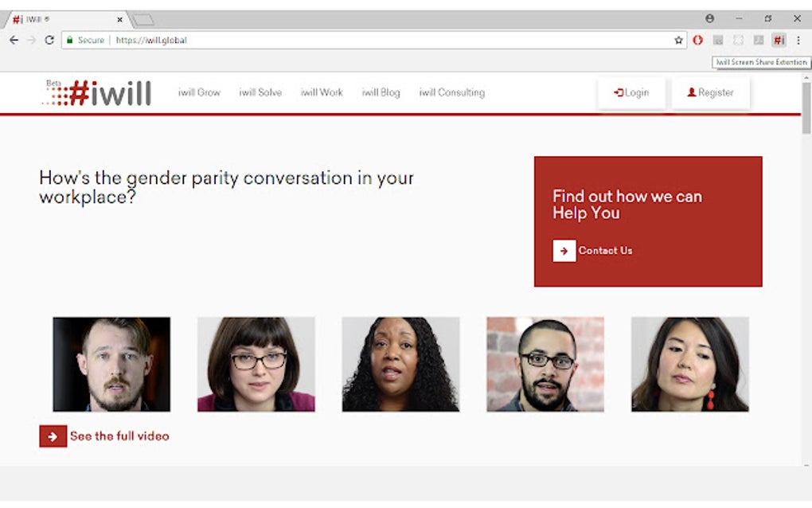
Task: Click the back navigation arrow
Action: (14, 40)
